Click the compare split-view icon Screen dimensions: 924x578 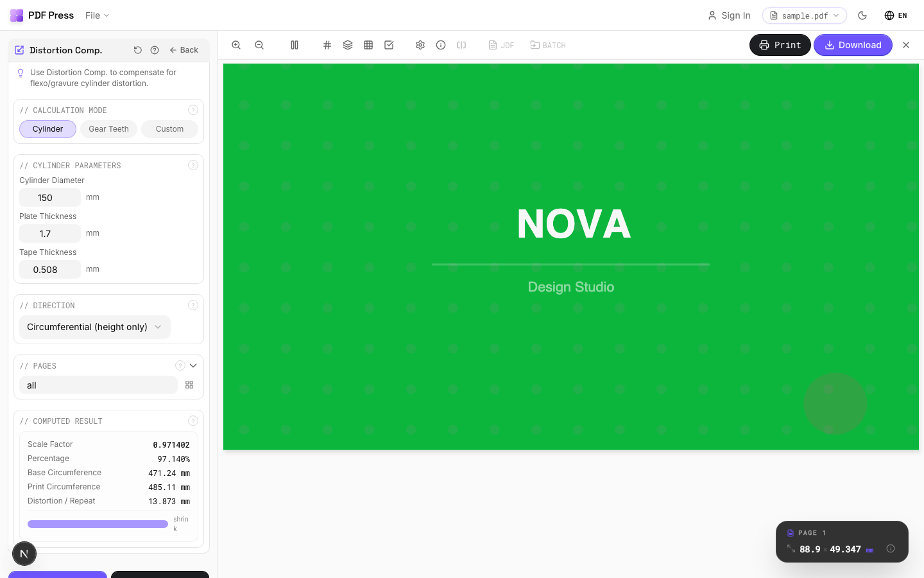pos(461,45)
